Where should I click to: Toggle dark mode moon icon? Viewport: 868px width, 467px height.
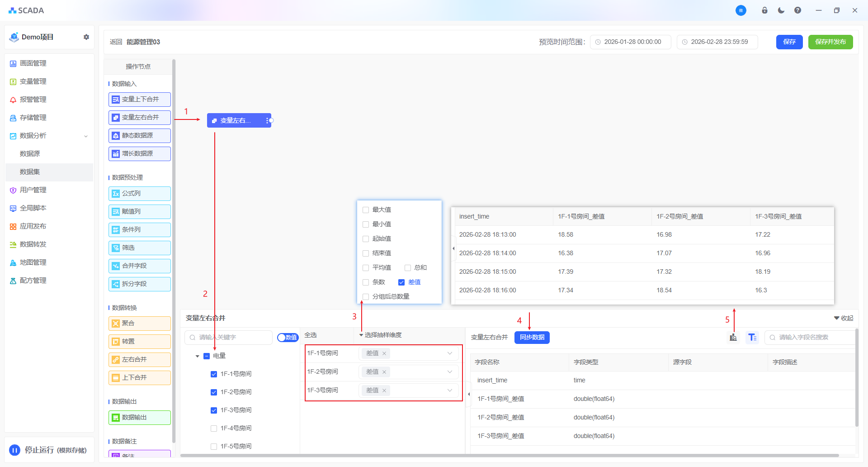[x=781, y=10]
